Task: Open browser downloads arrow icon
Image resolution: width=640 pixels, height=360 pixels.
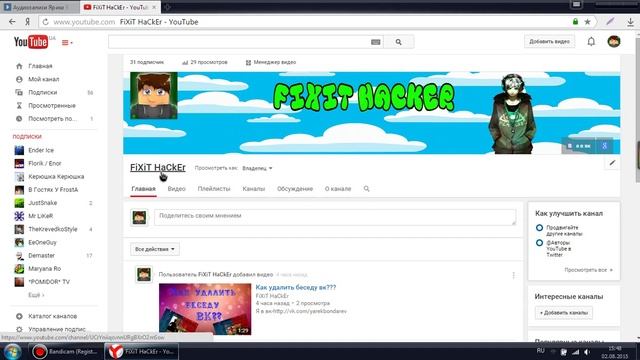Action: [x=631, y=22]
